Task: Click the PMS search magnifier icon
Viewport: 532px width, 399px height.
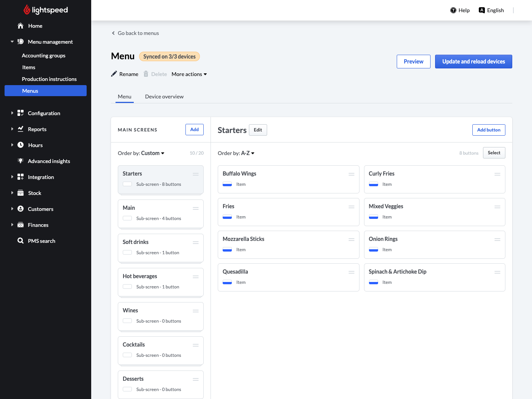Action: [21, 241]
